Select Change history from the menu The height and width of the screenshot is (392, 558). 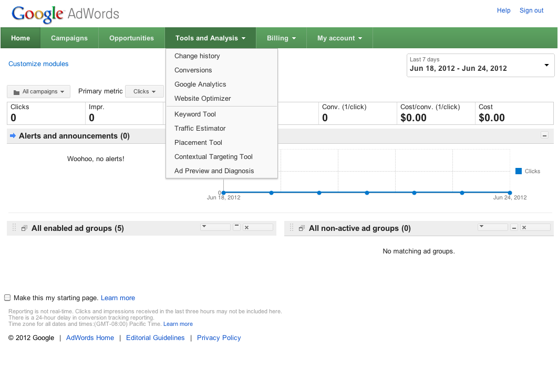point(222,56)
